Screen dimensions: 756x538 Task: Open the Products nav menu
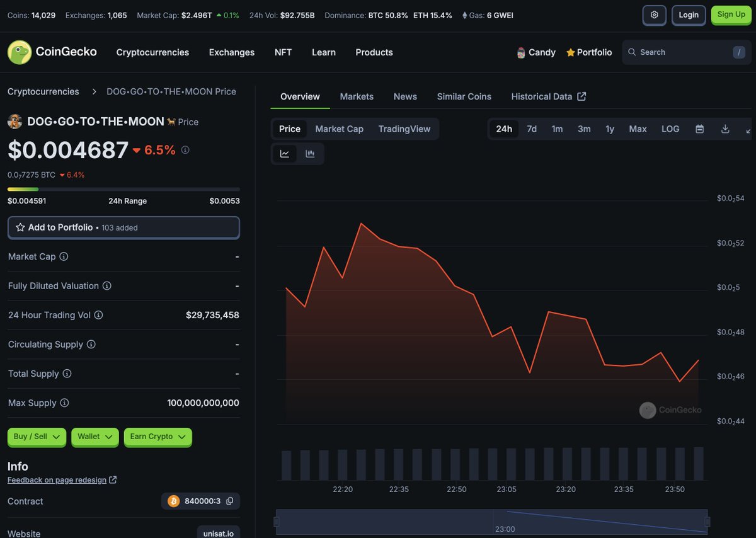point(374,52)
